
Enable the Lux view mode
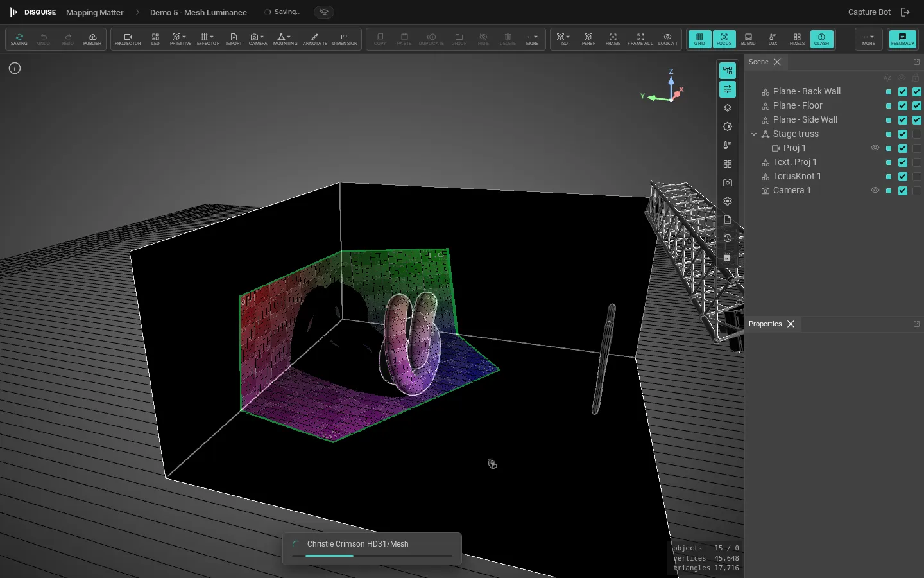[x=773, y=39]
